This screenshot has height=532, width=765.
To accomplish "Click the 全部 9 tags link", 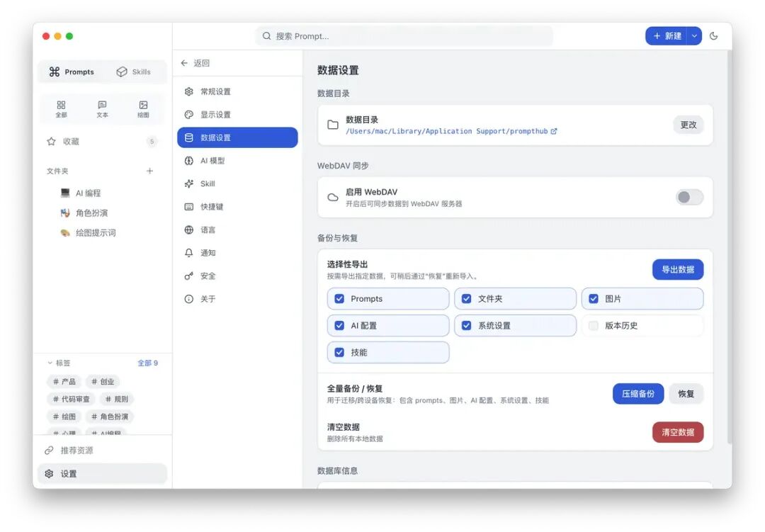I will click(147, 363).
